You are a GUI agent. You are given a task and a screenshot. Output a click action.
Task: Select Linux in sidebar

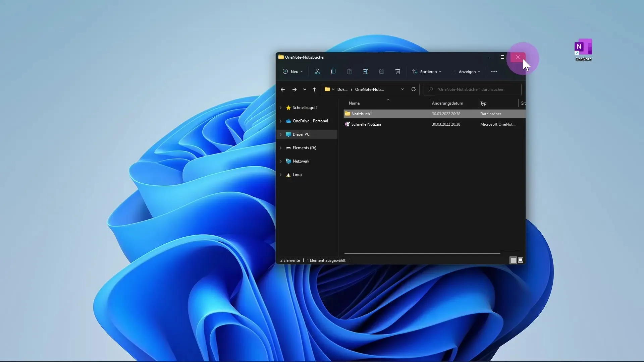(x=298, y=175)
